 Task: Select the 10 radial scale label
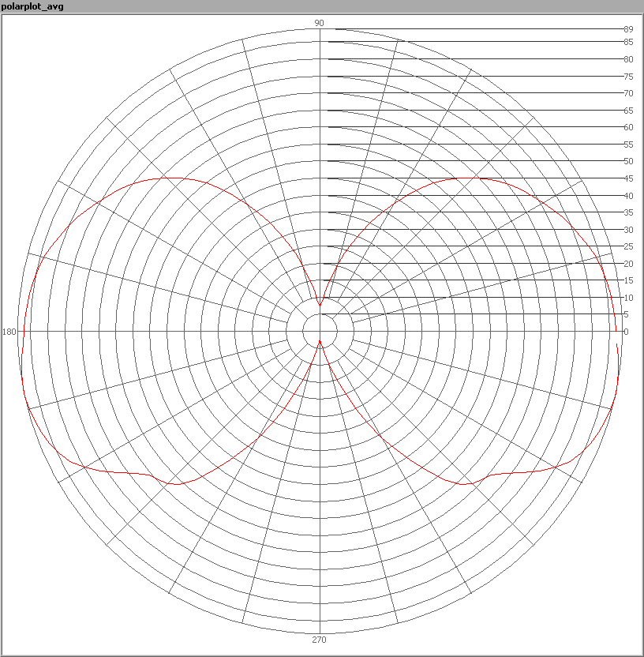(x=628, y=298)
